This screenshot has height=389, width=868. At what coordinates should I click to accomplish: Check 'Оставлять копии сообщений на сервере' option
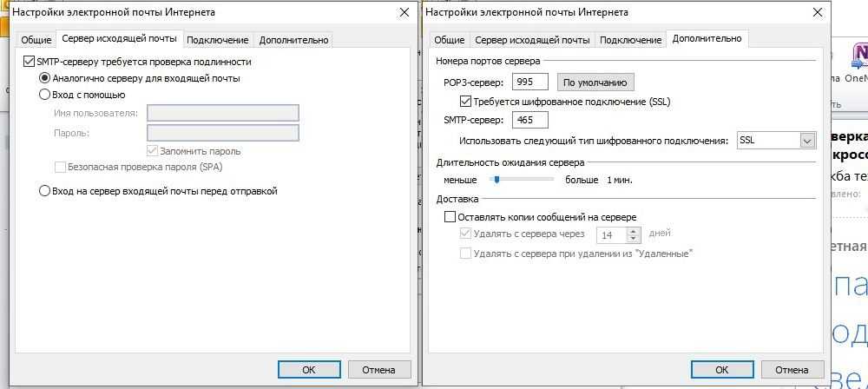tap(450, 217)
